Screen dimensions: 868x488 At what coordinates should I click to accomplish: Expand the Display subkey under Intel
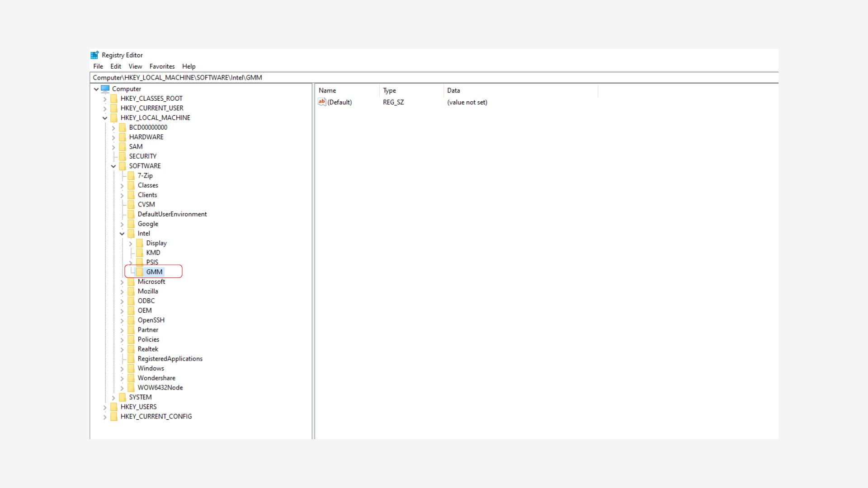coord(131,244)
